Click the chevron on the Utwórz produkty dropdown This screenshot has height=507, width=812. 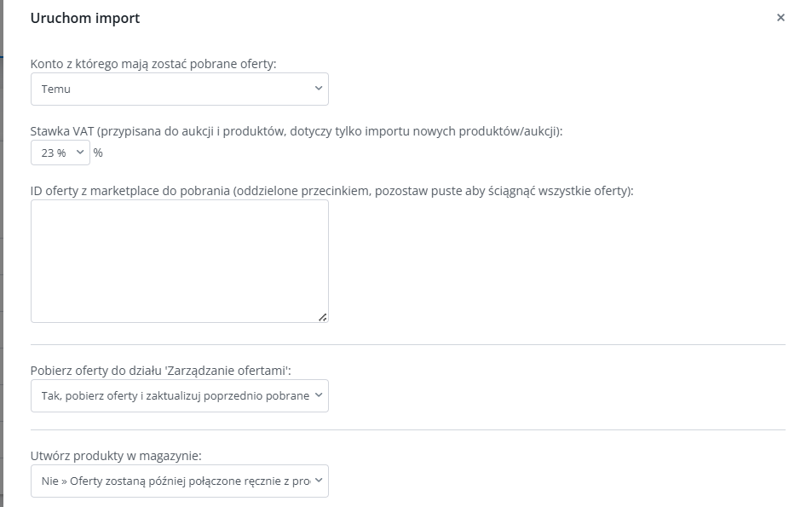[x=319, y=481]
